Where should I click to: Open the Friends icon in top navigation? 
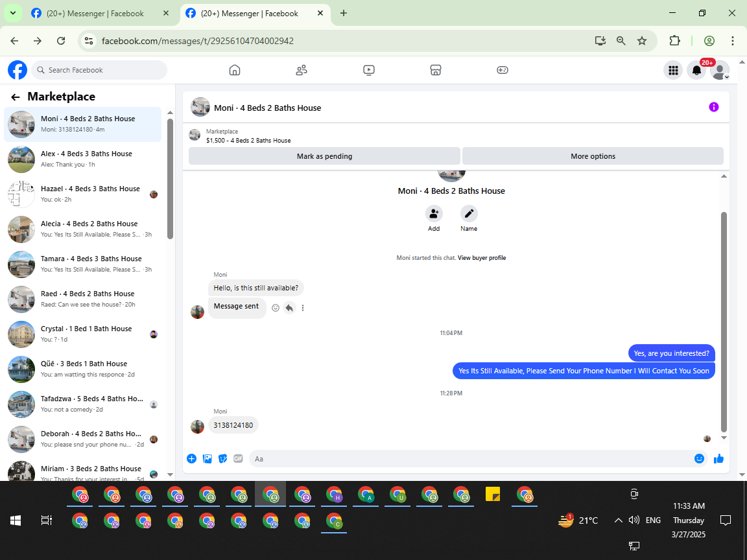click(x=302, y=70)
